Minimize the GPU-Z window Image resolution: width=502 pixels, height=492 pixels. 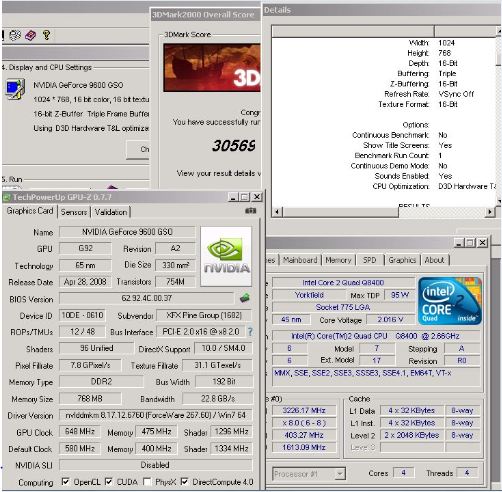point(233,197)
